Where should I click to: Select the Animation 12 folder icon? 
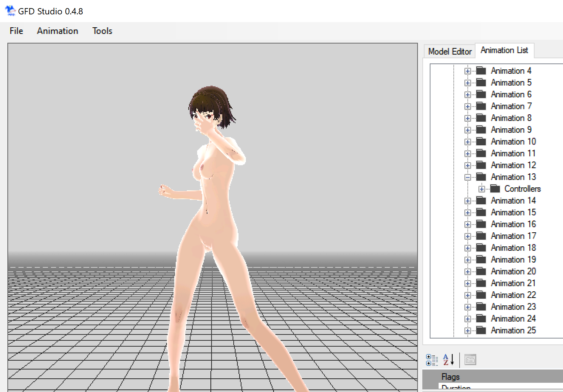[x=481, y=165]
